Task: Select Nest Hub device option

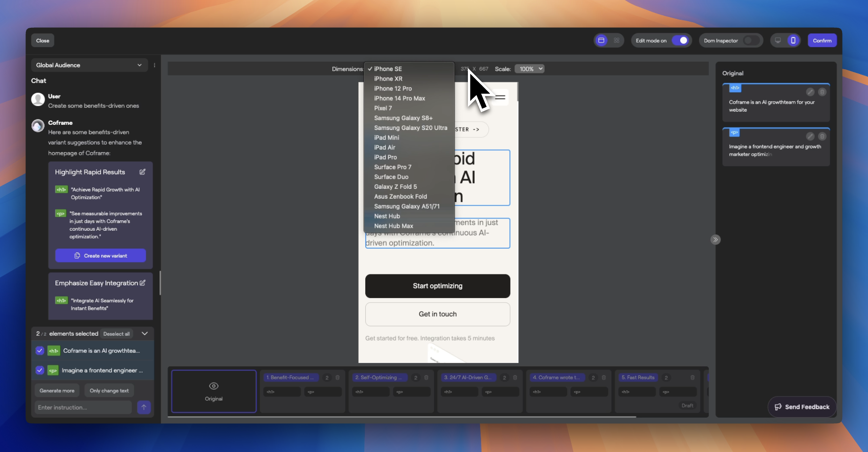Action: [409, 216]
